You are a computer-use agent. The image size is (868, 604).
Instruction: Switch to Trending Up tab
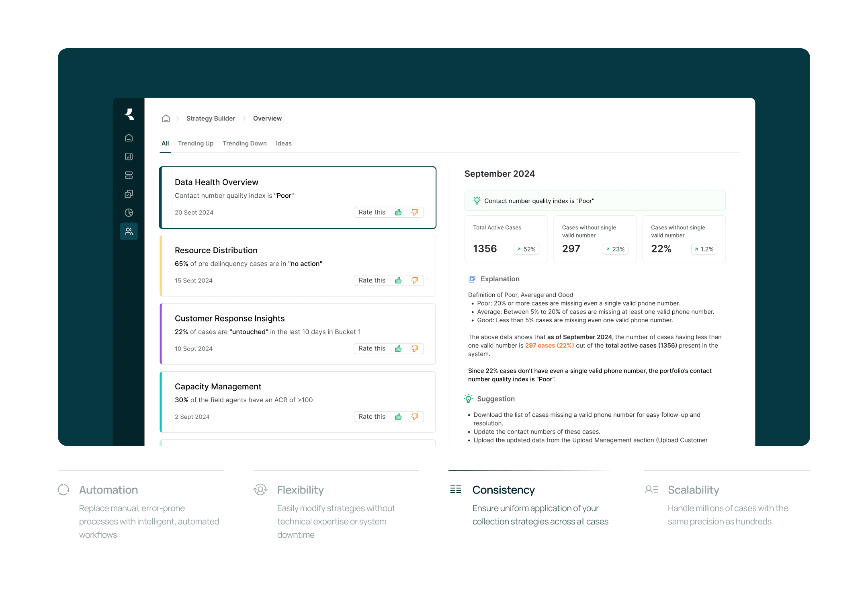pyautogui.click(x=196, y=143)
